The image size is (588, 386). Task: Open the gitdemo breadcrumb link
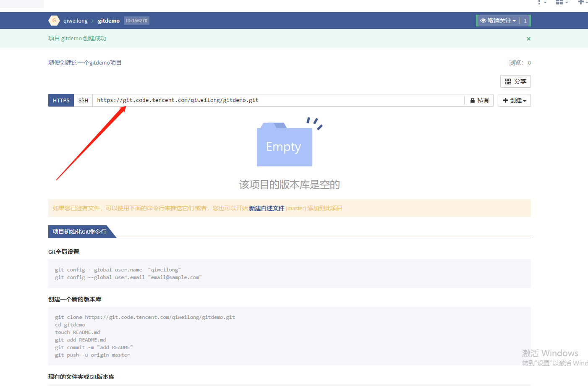[x=109, y=21]
